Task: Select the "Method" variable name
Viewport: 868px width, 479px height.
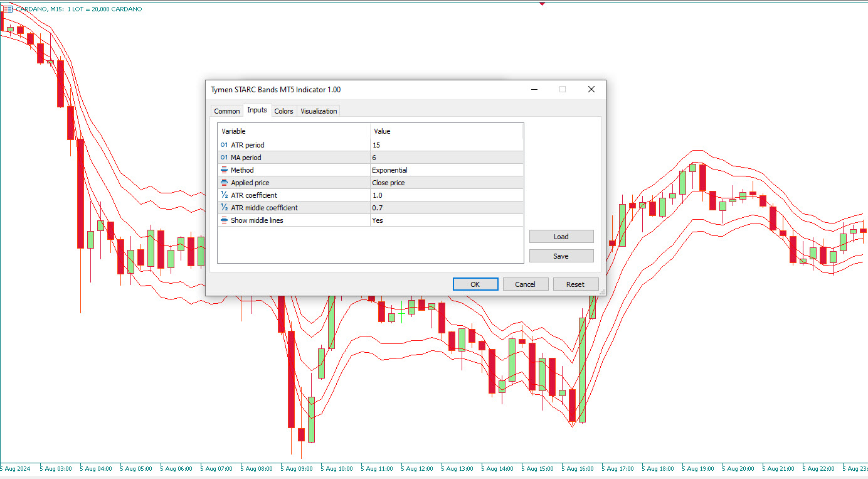Action: [x=242, y=170]
